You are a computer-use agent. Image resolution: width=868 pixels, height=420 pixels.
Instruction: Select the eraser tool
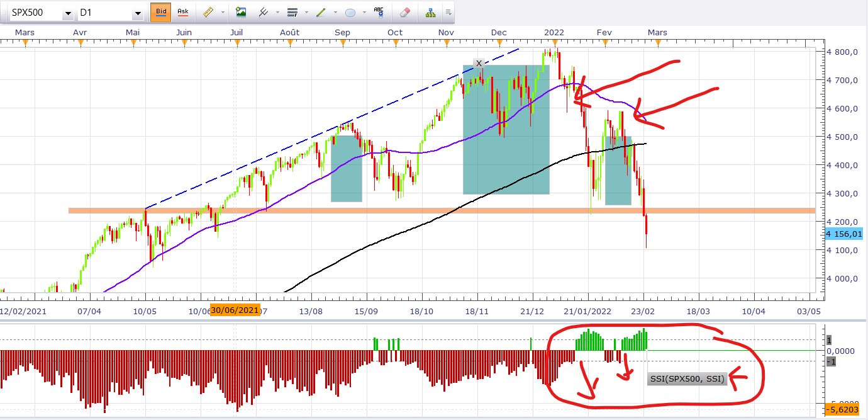point(405,12)
